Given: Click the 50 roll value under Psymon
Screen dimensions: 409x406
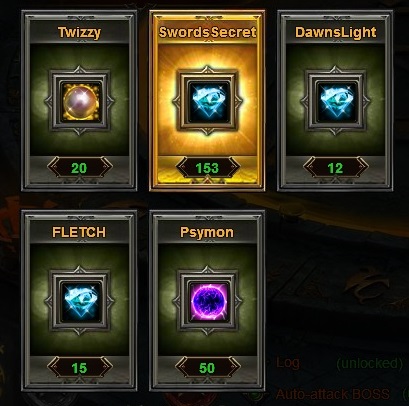Looking at the screenshot, I should pyautogui.click(x=207, y=368).
